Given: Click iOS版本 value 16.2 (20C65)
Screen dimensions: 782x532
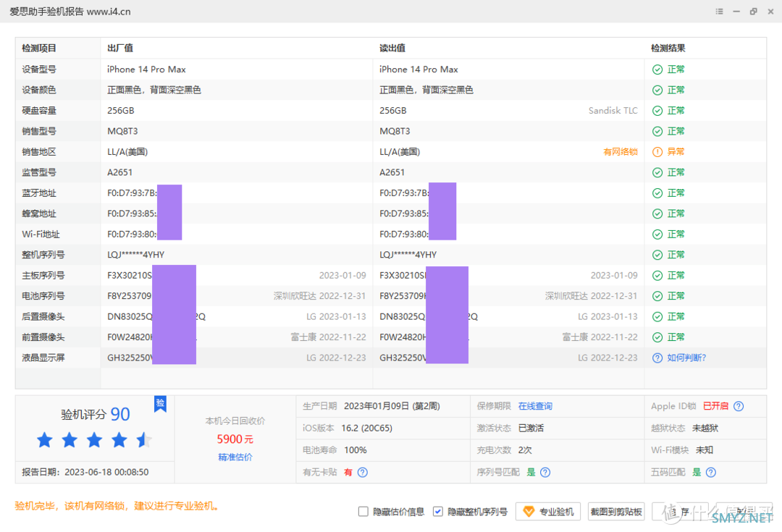Looking at the screenshot, I should pos(366,428).
